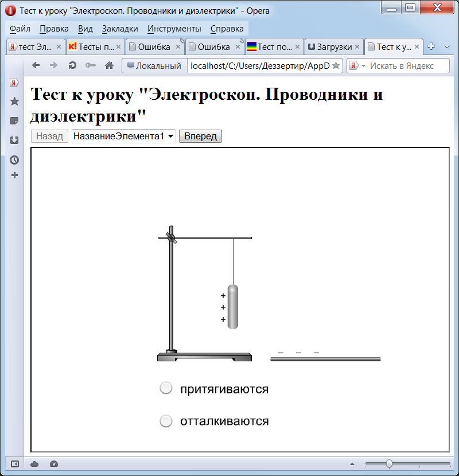Expand the search engine selection arrow
This screenshot has height=476, width=459.
pos(363,66)
